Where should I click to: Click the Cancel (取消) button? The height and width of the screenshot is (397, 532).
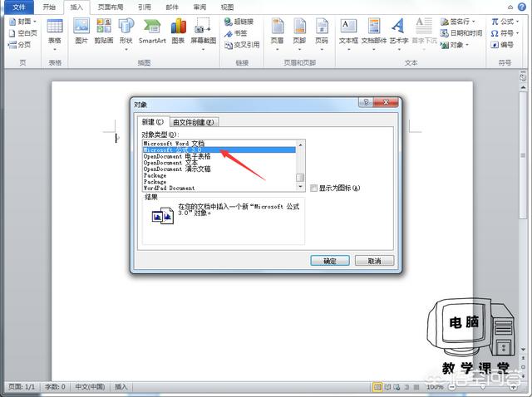pyautogui.click(x=375, y=261)
